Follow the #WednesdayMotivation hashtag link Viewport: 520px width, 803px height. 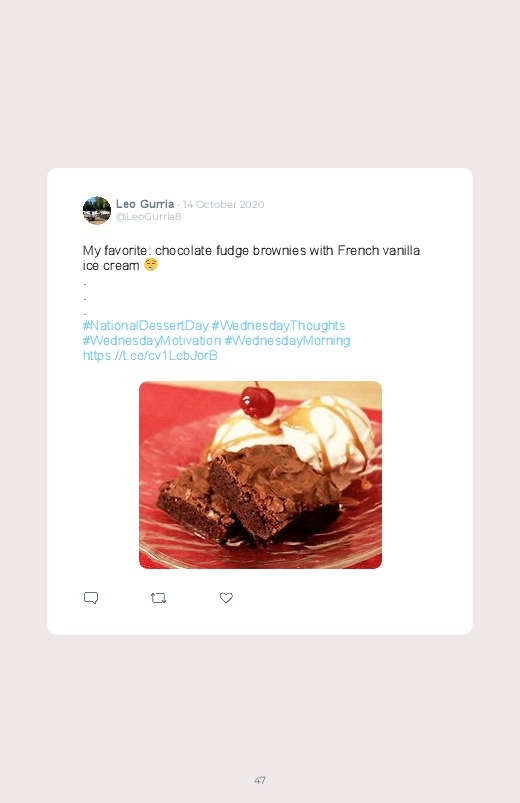tap(152, 341)
